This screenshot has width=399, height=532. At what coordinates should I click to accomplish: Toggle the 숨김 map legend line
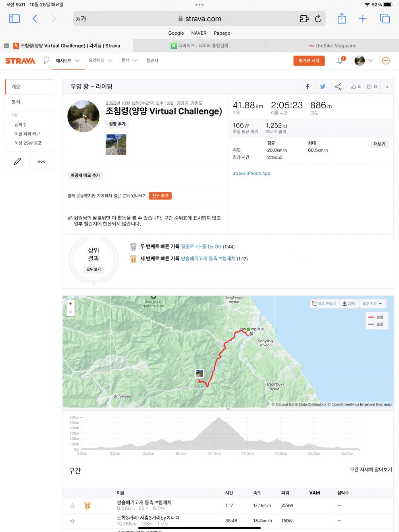tap(376, 324)
